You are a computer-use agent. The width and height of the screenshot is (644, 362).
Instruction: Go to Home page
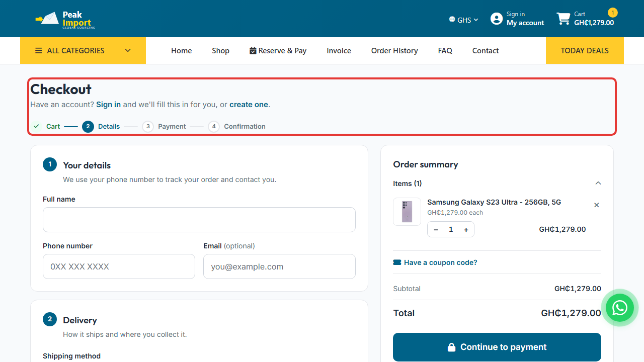coord(181,51)
